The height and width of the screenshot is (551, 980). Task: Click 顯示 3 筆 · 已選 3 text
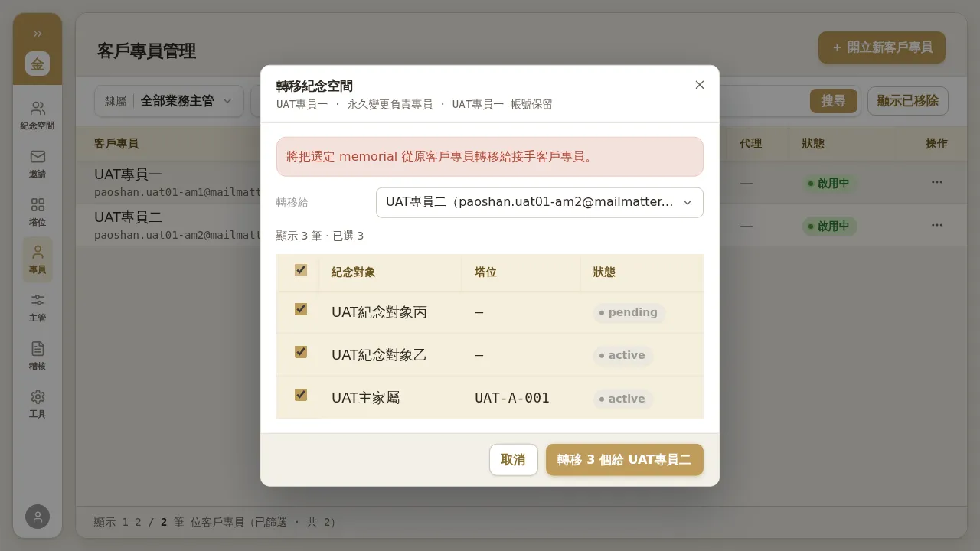[320, 236]
